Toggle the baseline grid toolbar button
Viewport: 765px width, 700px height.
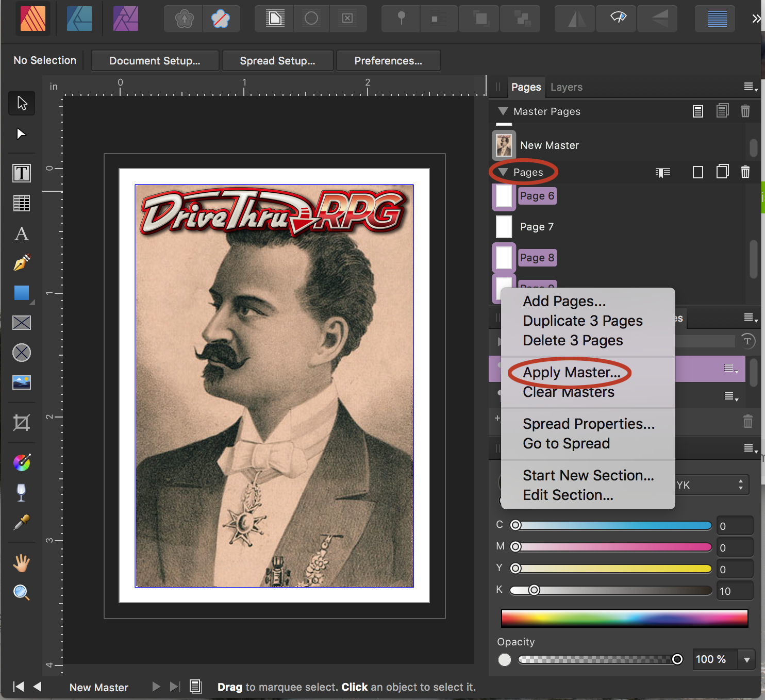tap(717, 19)
